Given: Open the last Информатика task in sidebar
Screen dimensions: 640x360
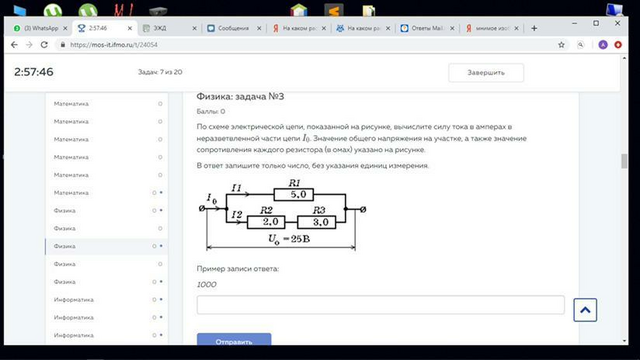Looking at the screenshot, I should point(107,335).
